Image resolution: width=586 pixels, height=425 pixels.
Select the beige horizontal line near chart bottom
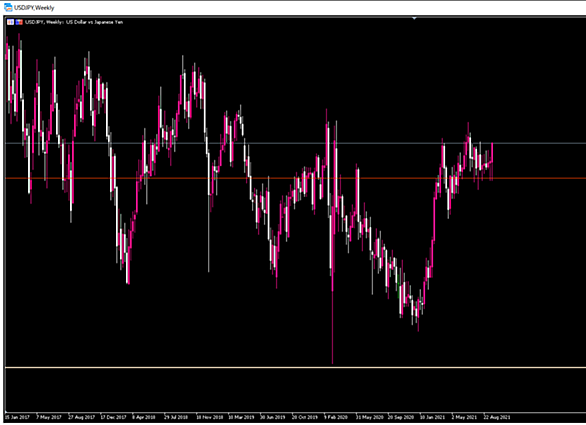pyautogui.click(x=295, y=367)
